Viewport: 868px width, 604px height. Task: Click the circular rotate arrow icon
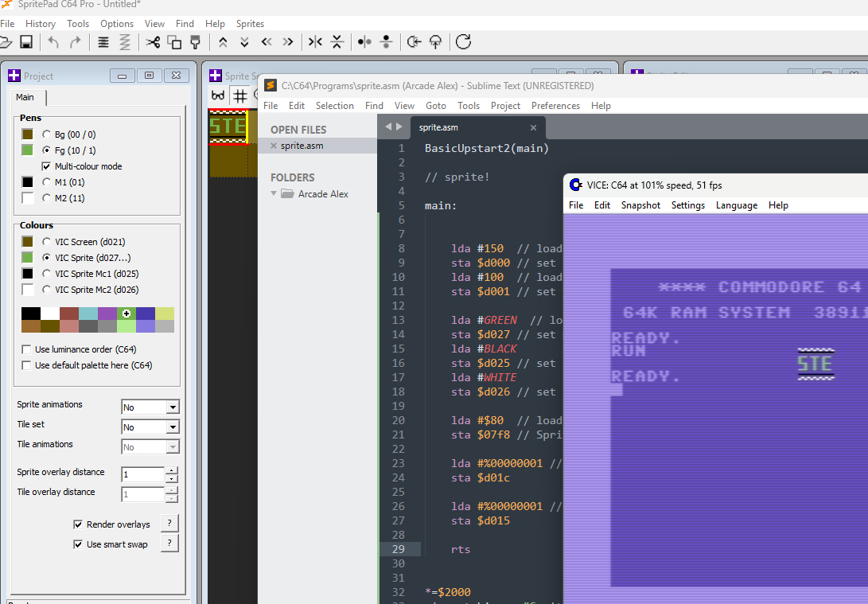[x=463, y=42]
